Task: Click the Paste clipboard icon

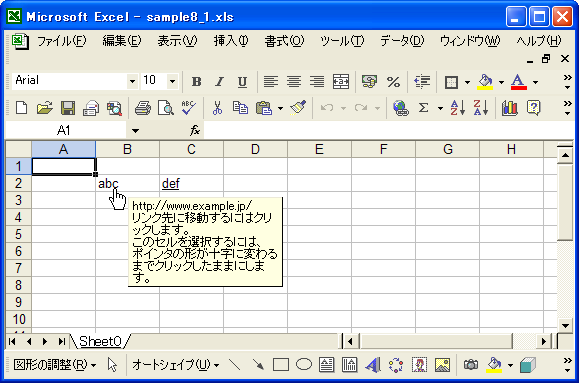Action: 264,108
